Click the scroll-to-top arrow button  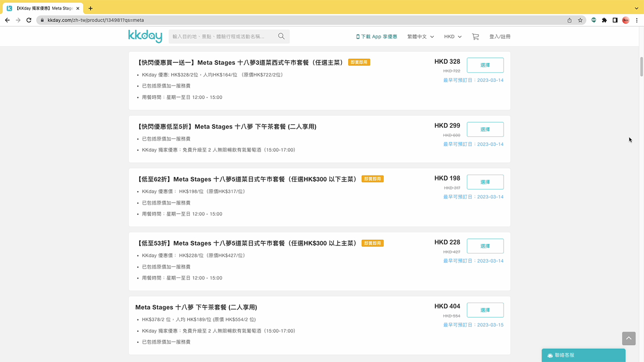[629, 338]
